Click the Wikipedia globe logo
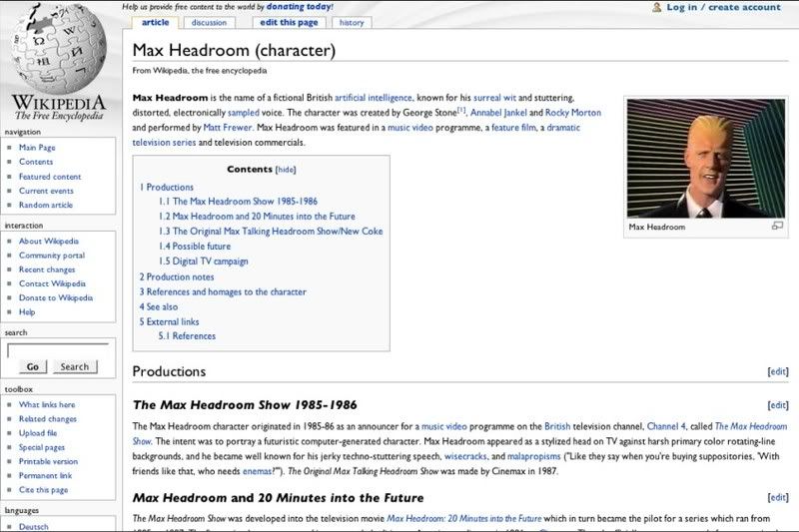The width and height of the screenshot is (799, 532). click(x=59, y=48)
